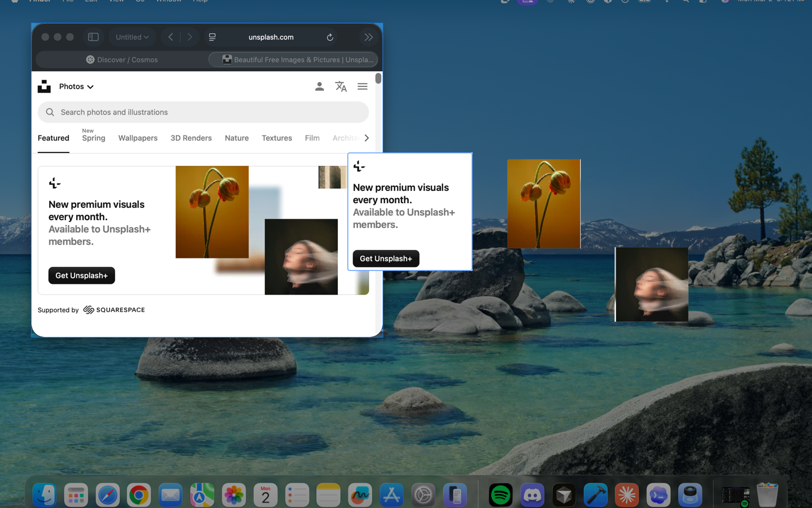Open the Unsplash user profile icon
Image resolution: width=812 pixels, height=508 pixels.
tap(319, 86)
